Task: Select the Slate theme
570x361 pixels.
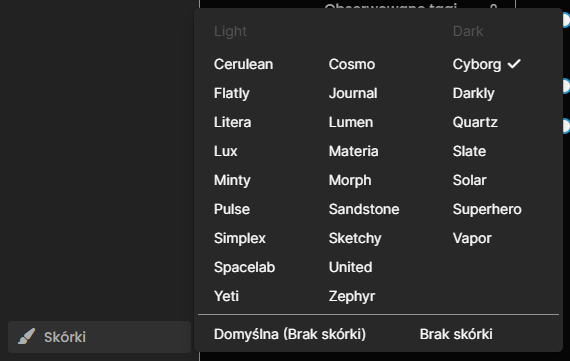Action: pyautogui.click(x=469, y=151)
